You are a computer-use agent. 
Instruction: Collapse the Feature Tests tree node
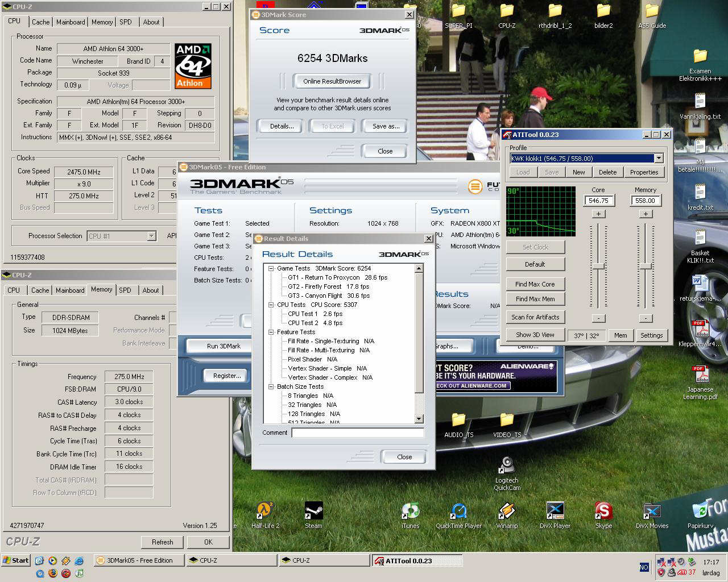(271, 332)
